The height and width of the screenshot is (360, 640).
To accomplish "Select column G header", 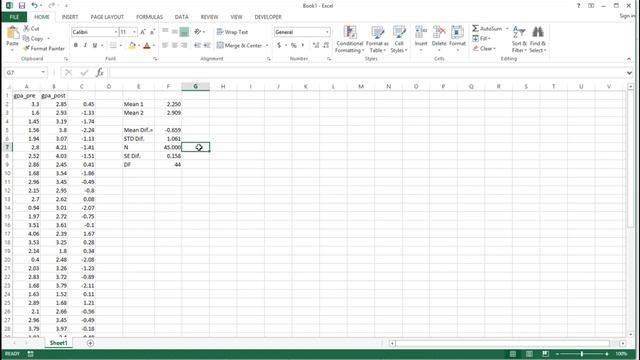I will click(x=196, y=86).
